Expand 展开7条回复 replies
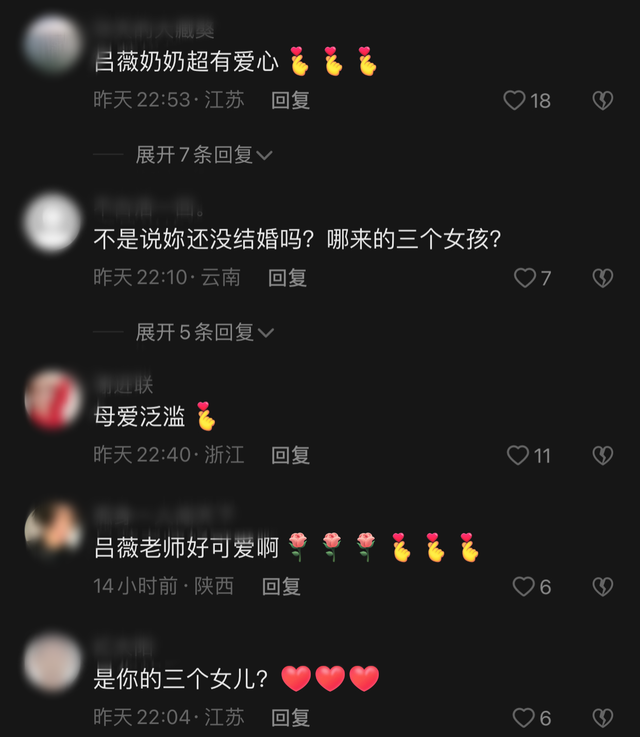 [x=204, y=155]
